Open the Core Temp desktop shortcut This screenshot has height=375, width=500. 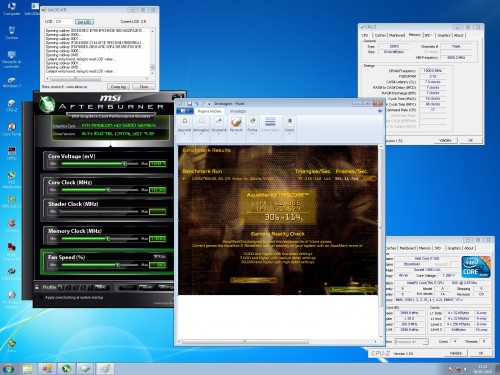11,129
